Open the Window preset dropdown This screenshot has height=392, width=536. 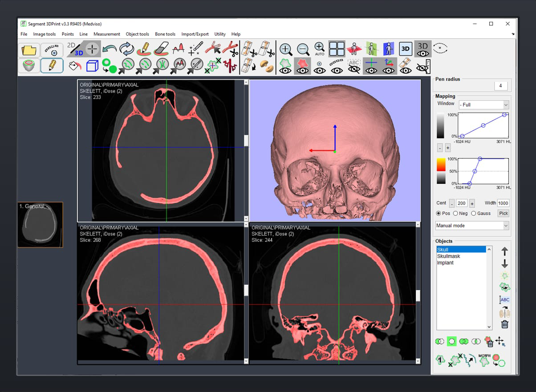click(x=483, y=105)
